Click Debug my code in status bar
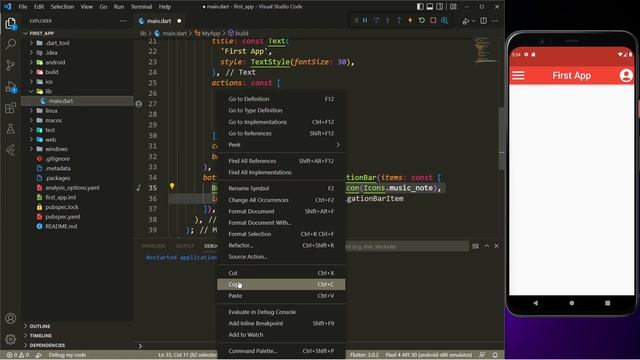This screenshot has width=640, height=360. click(67, 355)
